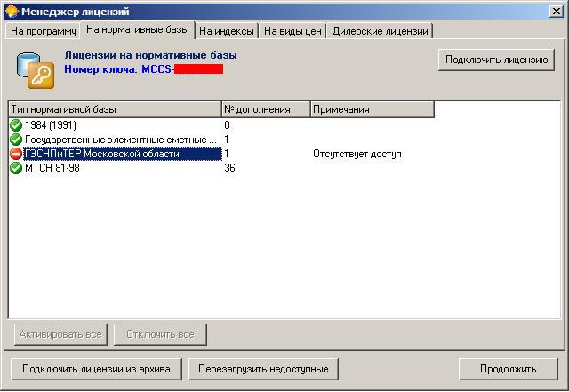Click the Активировать все button
The width and height of the screenshot is (569, 392).
click(60, 334)
